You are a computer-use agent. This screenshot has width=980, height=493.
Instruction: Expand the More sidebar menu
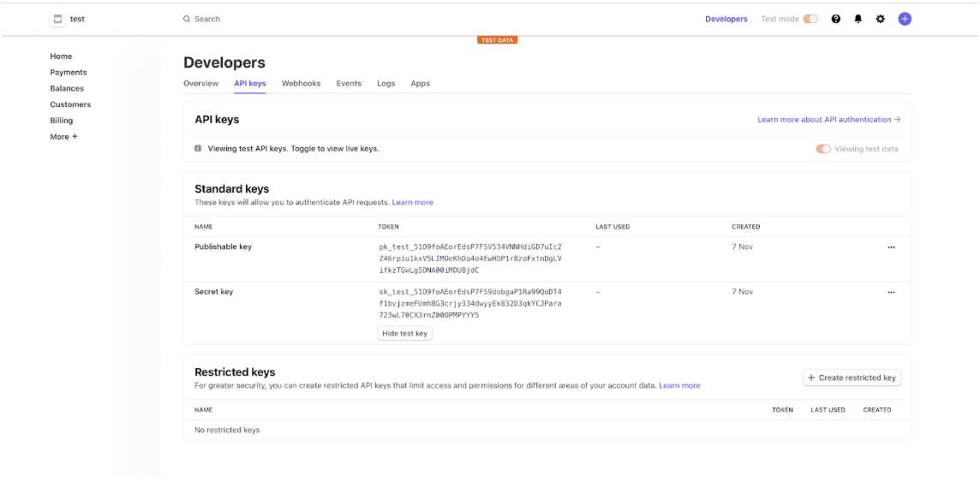pos(63,137)
